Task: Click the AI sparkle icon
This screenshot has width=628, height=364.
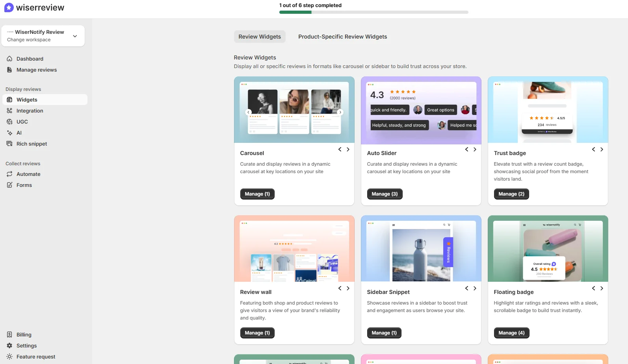Action: pos(9,133)
